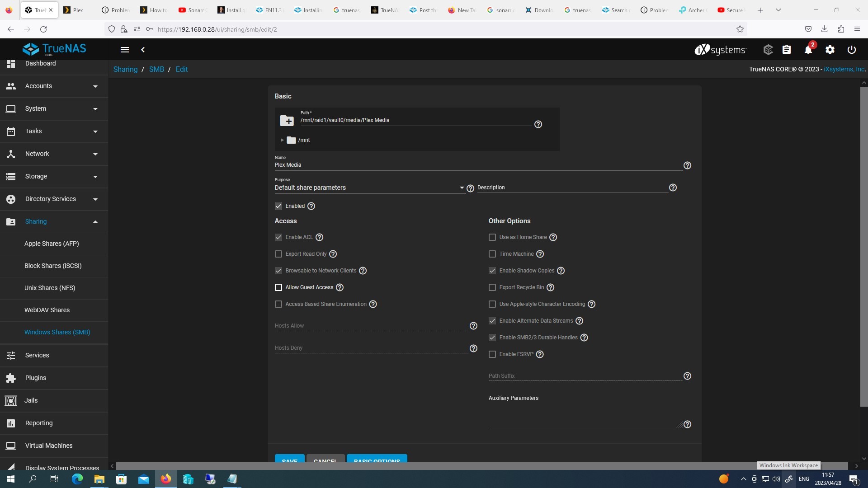This screenshot has height=488, width=868.
Task: Expand the Storage menu
Action: (x=54, y=176)
